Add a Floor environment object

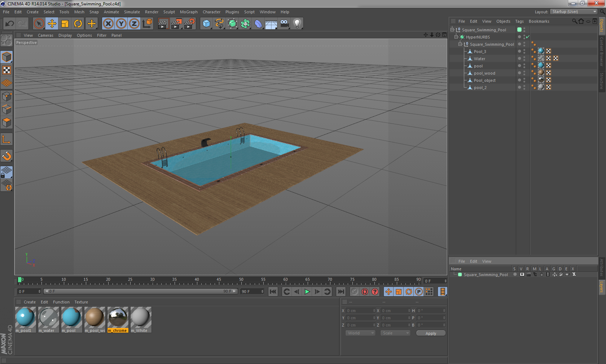pos(271,24)
